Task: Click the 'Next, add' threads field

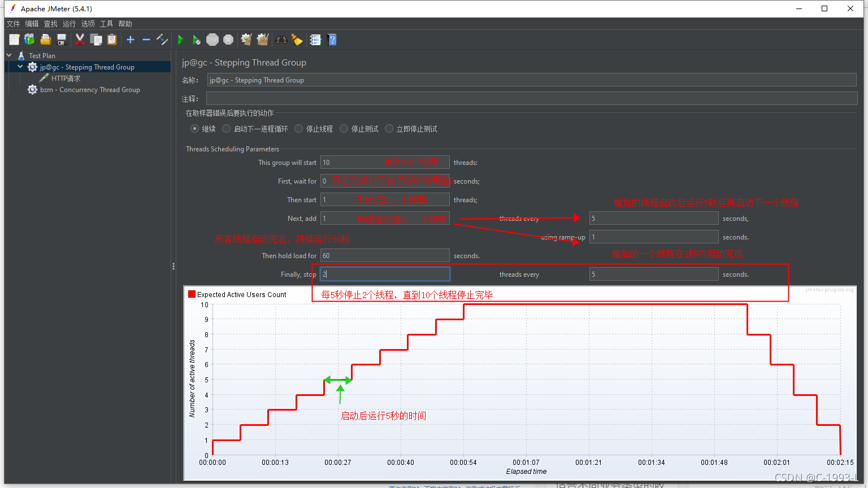Action: pyautogui.click(x=385, y=218)
